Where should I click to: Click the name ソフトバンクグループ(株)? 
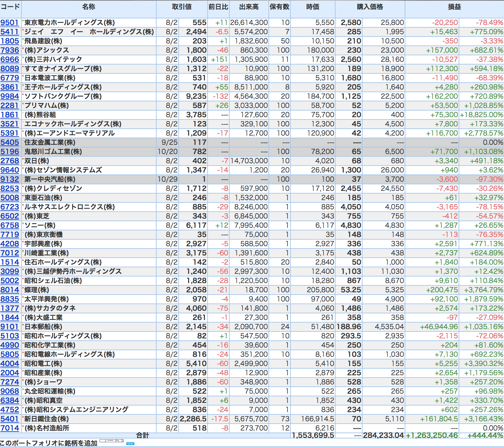point(63,96)
